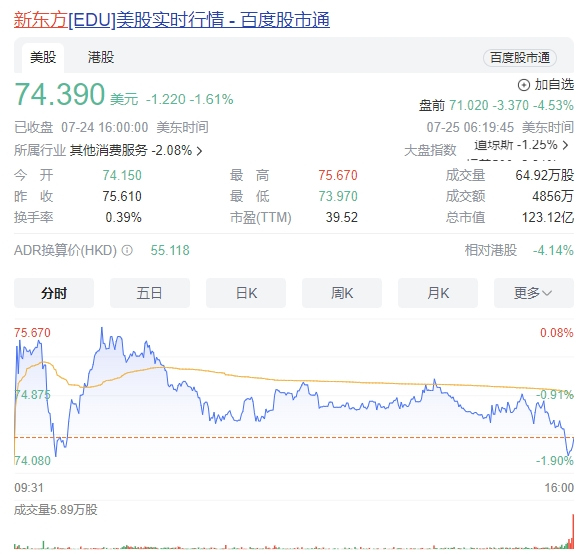
Task: Select the 月K chart period
Action: 438,293
